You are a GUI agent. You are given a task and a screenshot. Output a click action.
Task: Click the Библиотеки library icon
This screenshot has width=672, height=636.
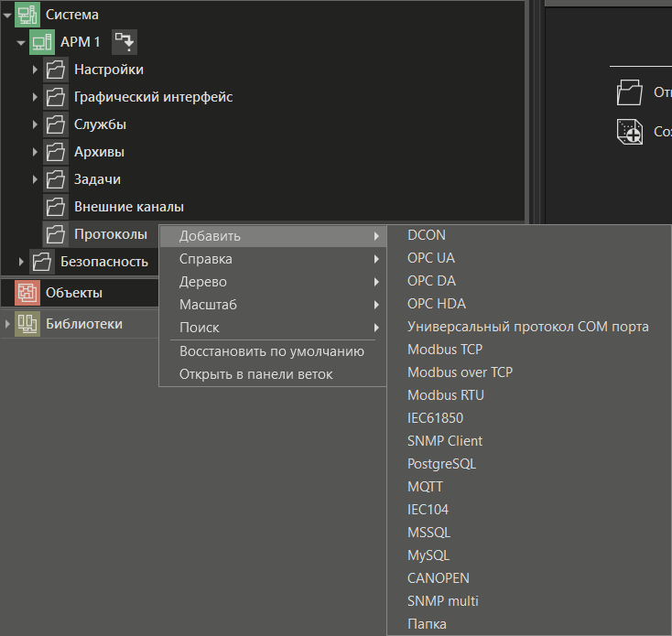tap(27, 324)
